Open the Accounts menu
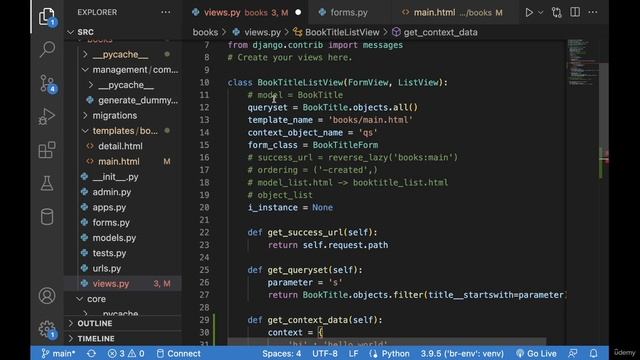This screenshot has width=640, height=360. [47, 296]
